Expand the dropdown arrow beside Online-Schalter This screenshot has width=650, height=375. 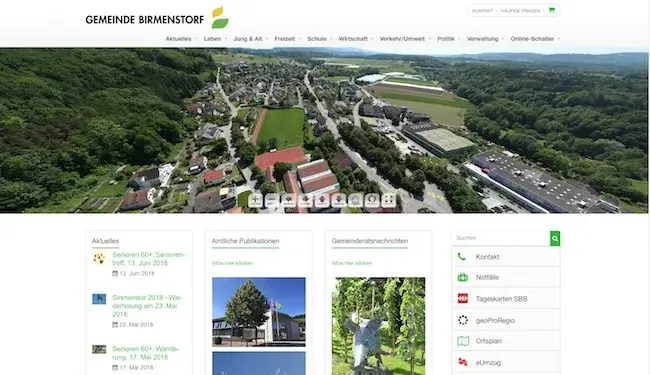(x=559, y=39)
